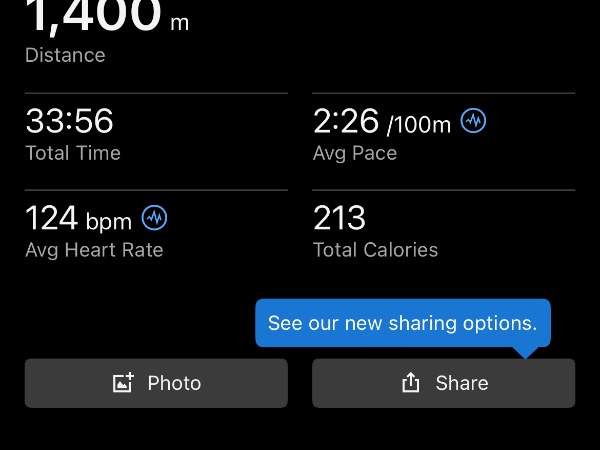Tap the /100m pace unit

419,125
